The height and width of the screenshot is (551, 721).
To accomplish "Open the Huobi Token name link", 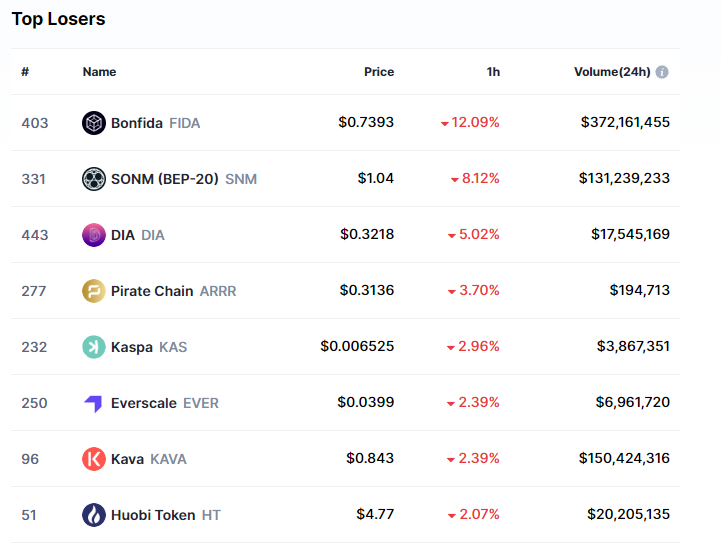I will (152, 515).
